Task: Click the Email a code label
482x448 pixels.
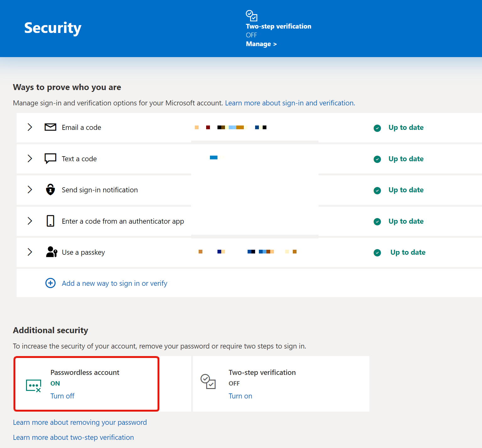Action: 82,127
